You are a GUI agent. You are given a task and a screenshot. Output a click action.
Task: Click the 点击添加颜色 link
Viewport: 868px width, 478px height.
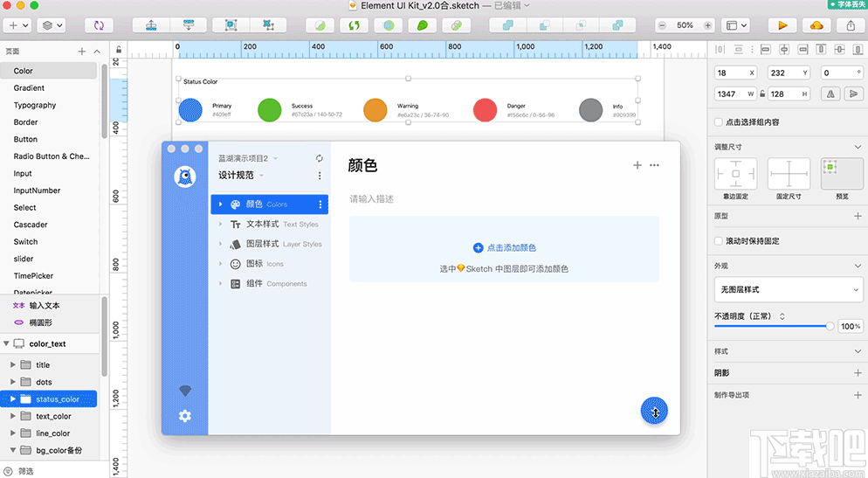[505, 248]
